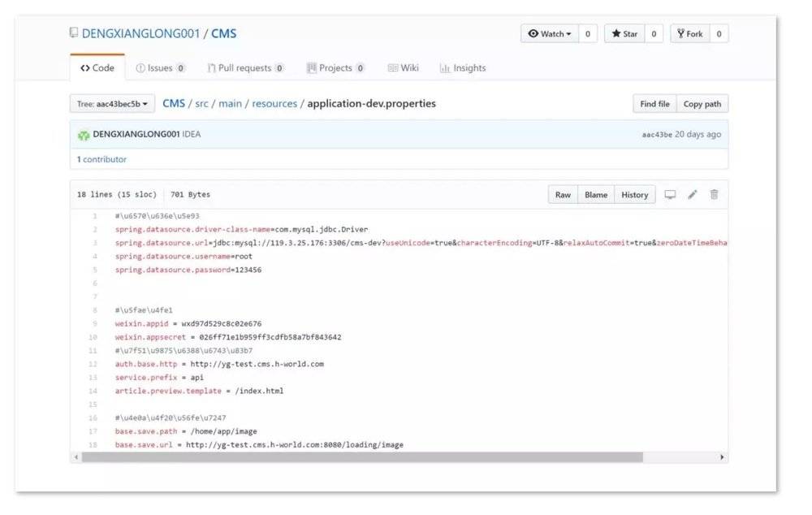Click spring.datasource.password line text

[x=188, y=270]
